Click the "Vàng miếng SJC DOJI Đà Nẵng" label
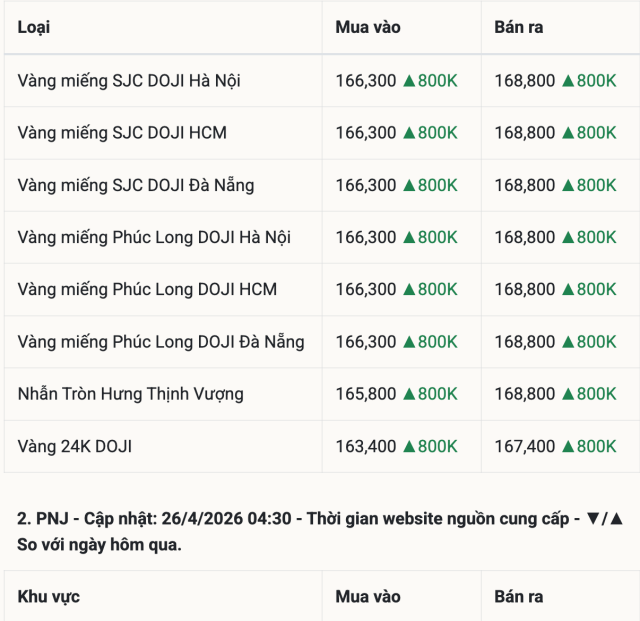 pyautogui.click(x=136, y=185)
